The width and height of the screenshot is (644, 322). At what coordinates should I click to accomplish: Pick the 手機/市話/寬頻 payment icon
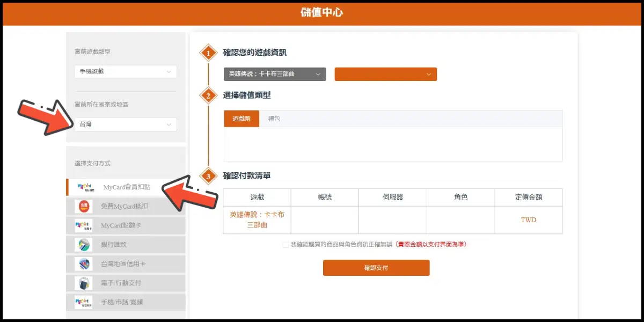[84, 302]
